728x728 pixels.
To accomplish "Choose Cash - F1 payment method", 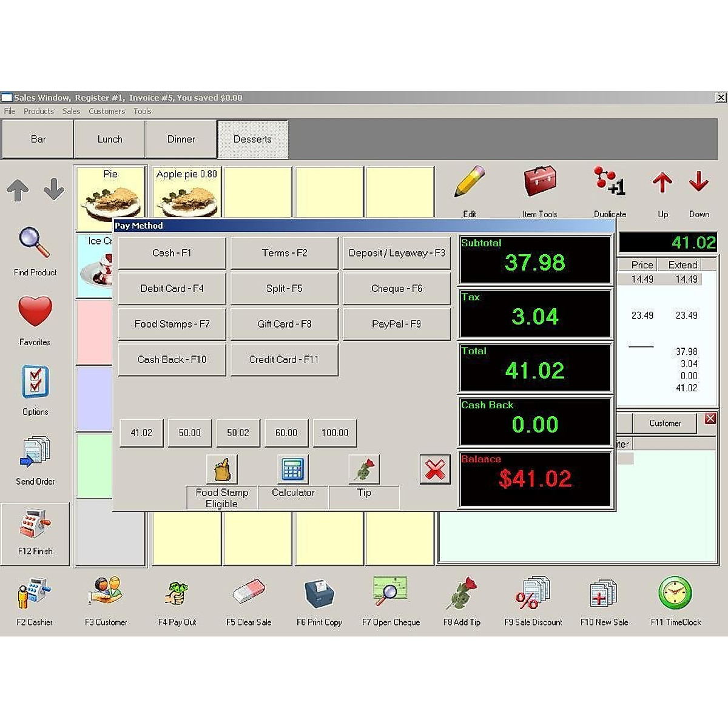I will [172, 253].
